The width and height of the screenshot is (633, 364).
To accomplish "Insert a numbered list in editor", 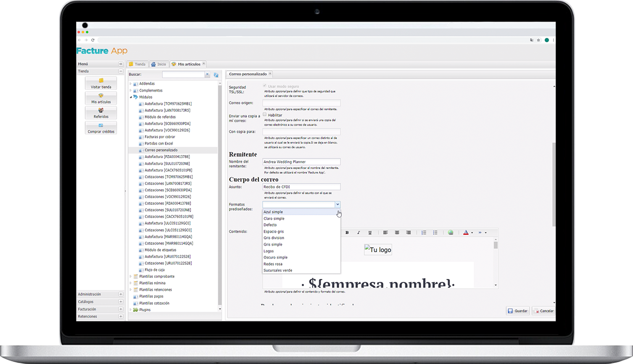I will coord(424,232).
